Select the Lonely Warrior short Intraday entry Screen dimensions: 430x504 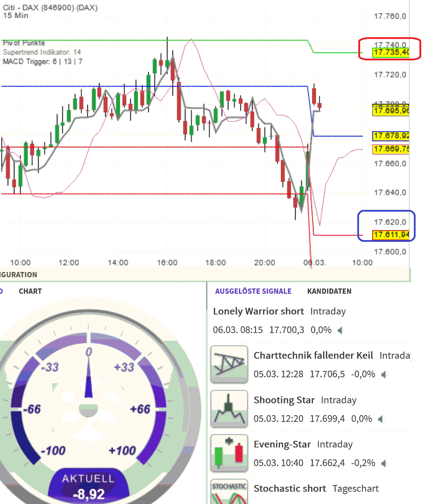click(x=259, y=311)
